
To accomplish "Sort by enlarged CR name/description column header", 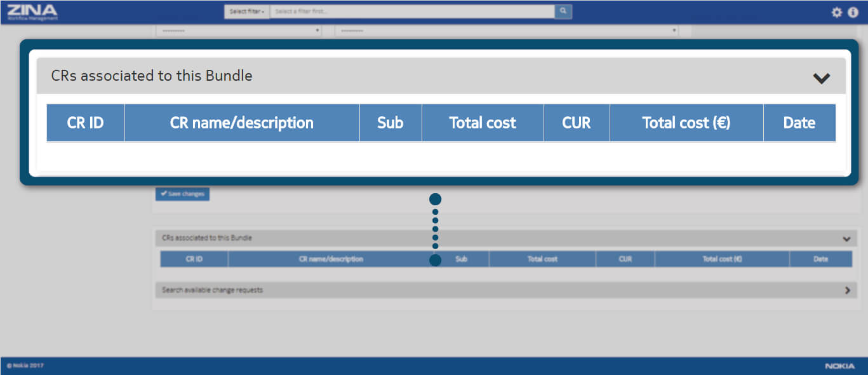I will [x=241, y=123].
